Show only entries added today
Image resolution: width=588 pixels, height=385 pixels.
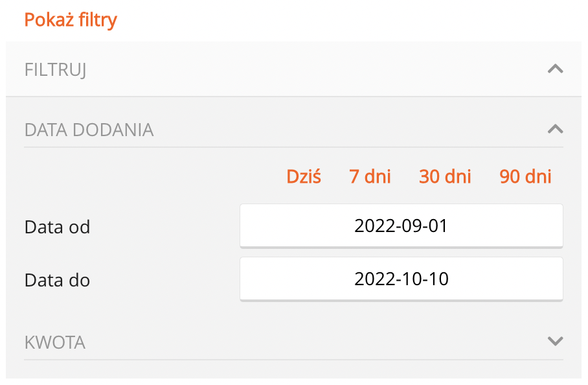[304, 176]
